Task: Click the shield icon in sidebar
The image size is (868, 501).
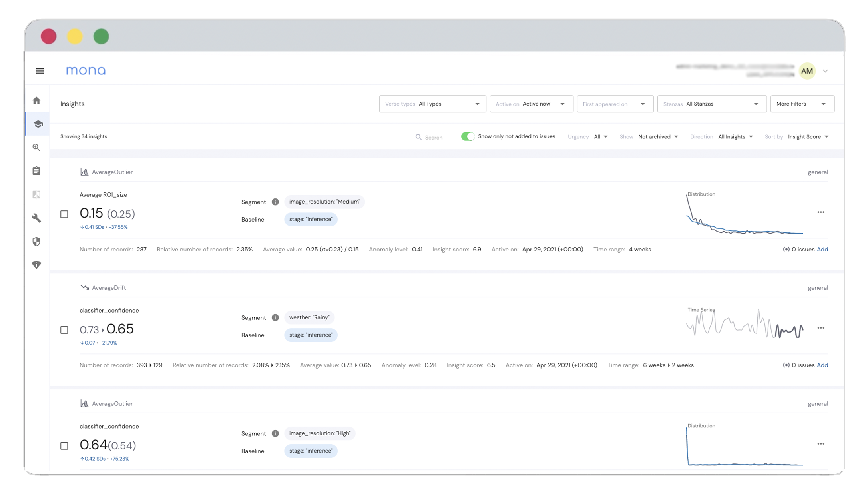Action: click(36, 242)
